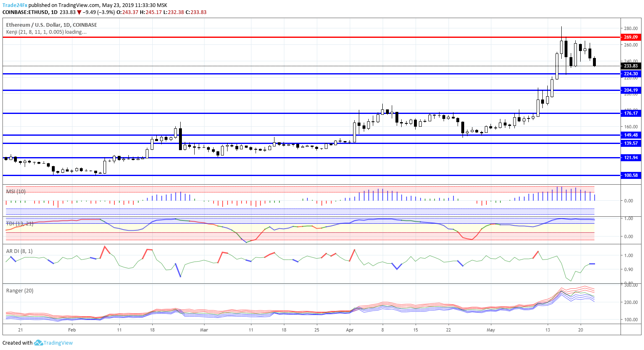Select the 224.30 support level label
644x350 pixels.
pyautogui.click(x=631, y=74)
